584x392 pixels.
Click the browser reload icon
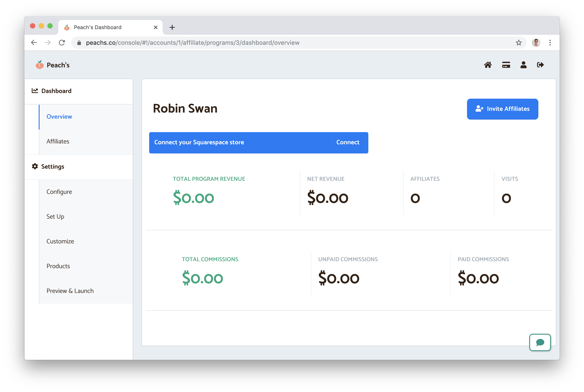click(x=62, y=43)
